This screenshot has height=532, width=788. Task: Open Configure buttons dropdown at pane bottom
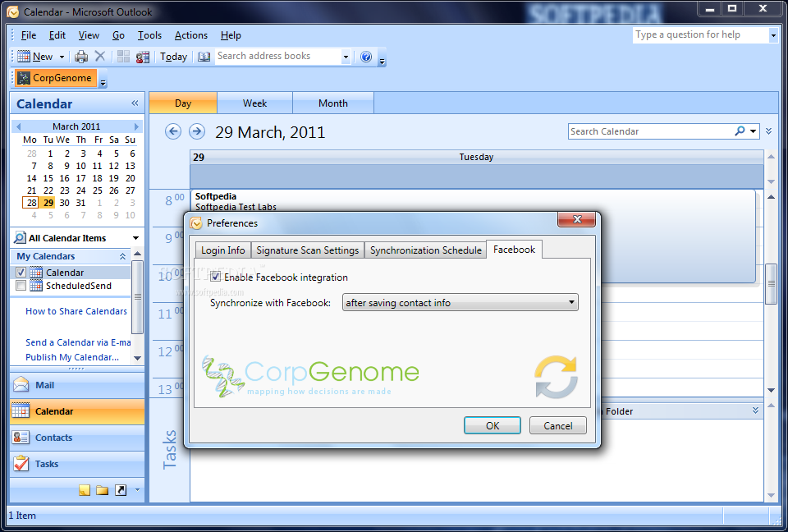coord(137,490)
